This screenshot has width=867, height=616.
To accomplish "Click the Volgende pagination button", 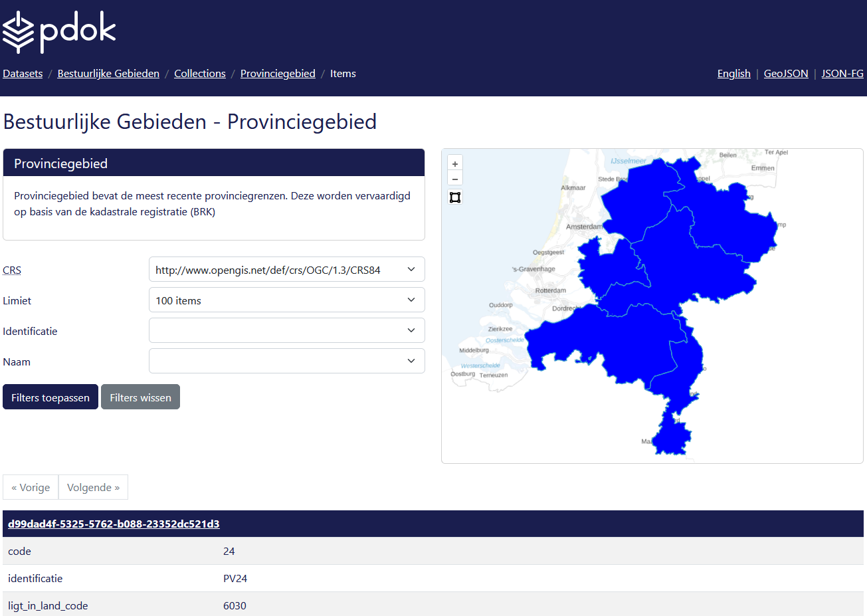I will point(93,487).
